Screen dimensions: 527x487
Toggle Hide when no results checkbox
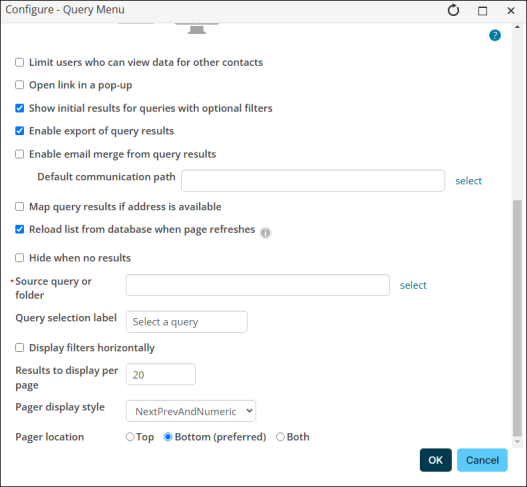point(19,258)
